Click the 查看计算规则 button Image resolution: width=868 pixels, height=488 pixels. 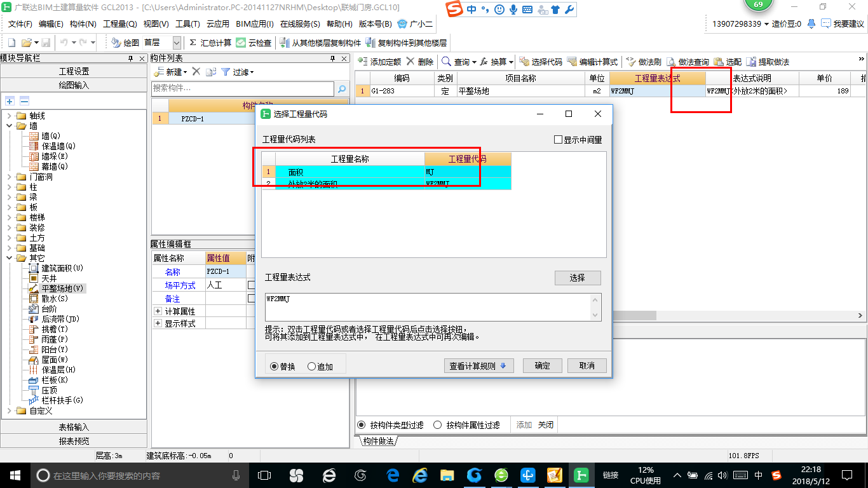click(479, 365)
